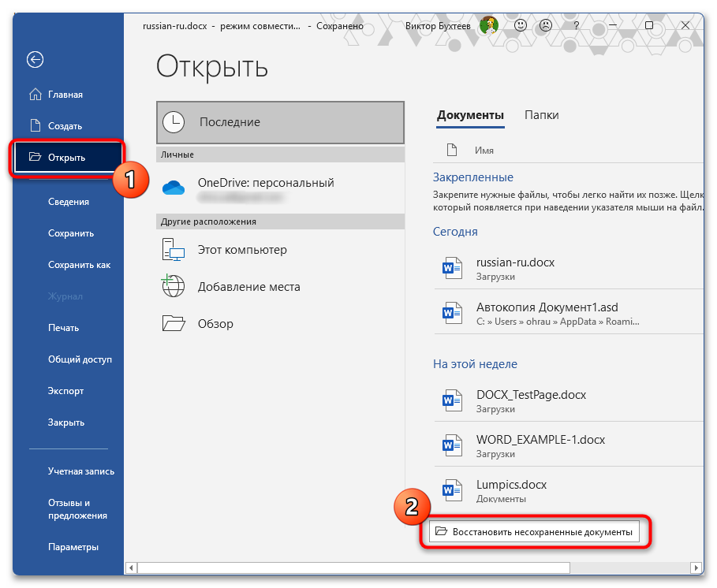The height and width of the screenshot is (588, 717).
Task: Open Обзор to browse for files
Action: click(215, 324)
